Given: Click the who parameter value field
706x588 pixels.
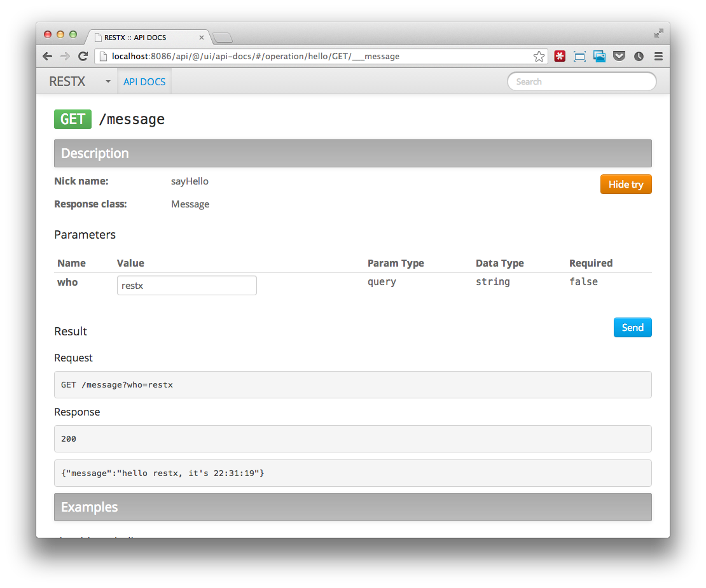Looking at the screenshot, I should (187, 286).
